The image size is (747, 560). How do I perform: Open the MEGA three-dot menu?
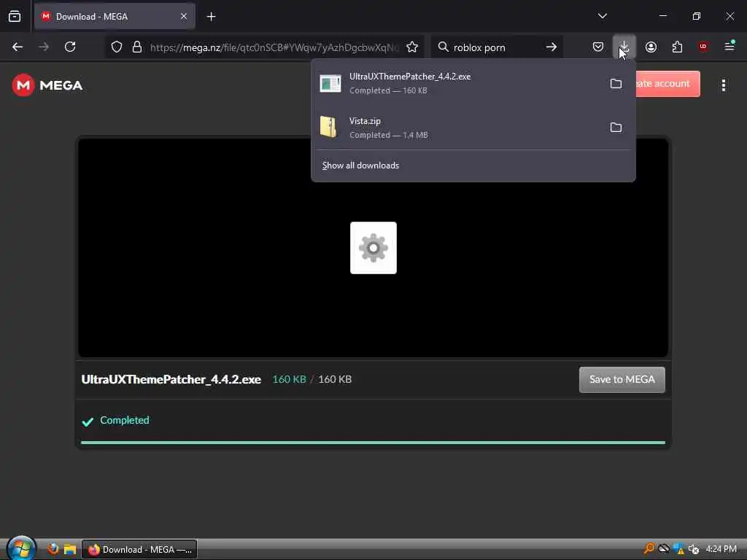724,85
